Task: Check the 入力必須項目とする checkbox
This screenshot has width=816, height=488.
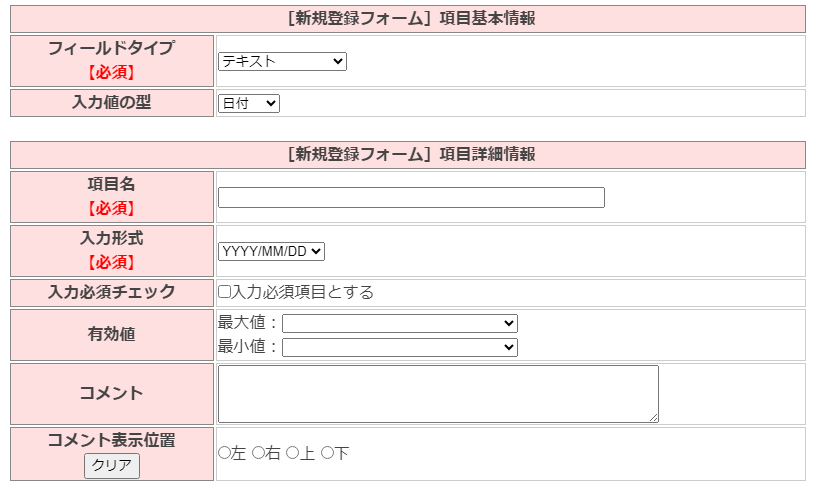Action: [x=225, y=293]
